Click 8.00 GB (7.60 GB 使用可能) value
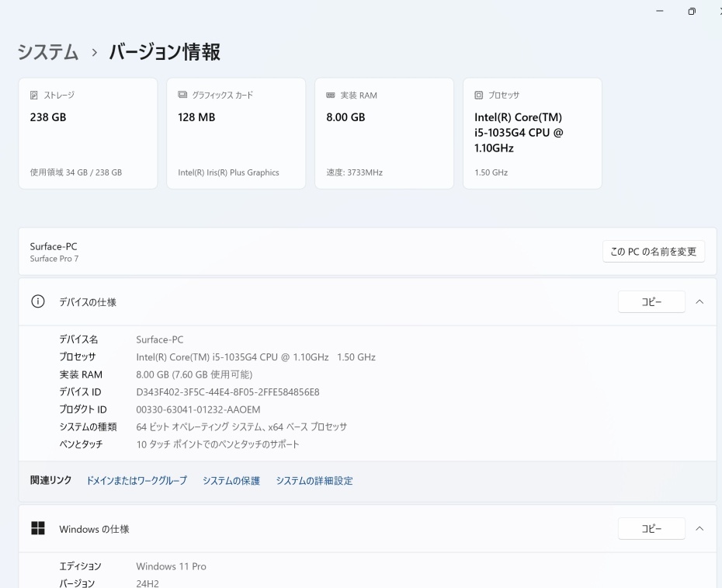Viewport: 722px width, 588px height. coord(194,374)
